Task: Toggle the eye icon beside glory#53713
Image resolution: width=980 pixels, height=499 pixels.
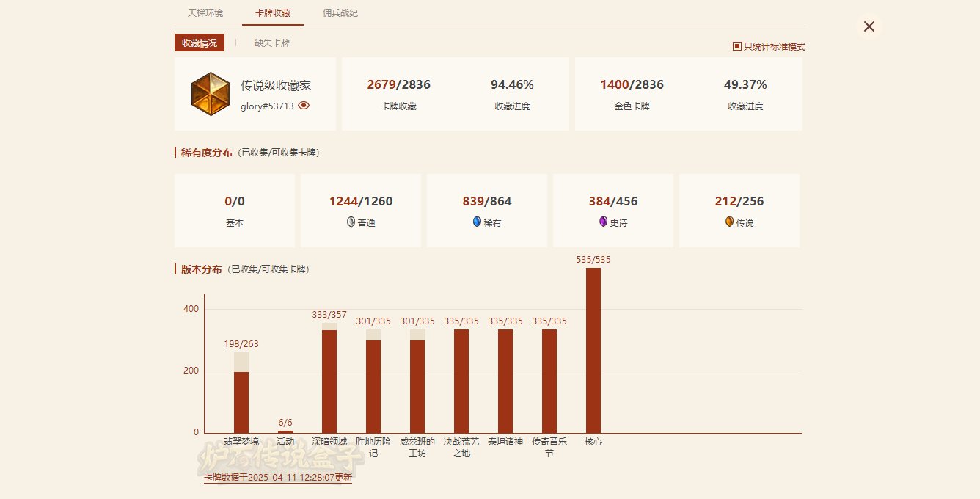Action: tap(304, 106)
